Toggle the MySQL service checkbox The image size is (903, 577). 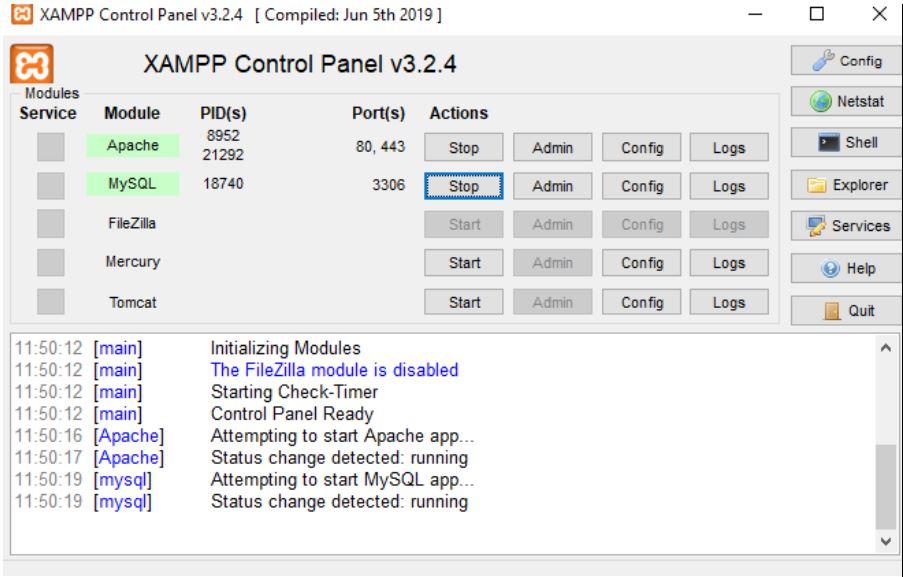(51, 185)
